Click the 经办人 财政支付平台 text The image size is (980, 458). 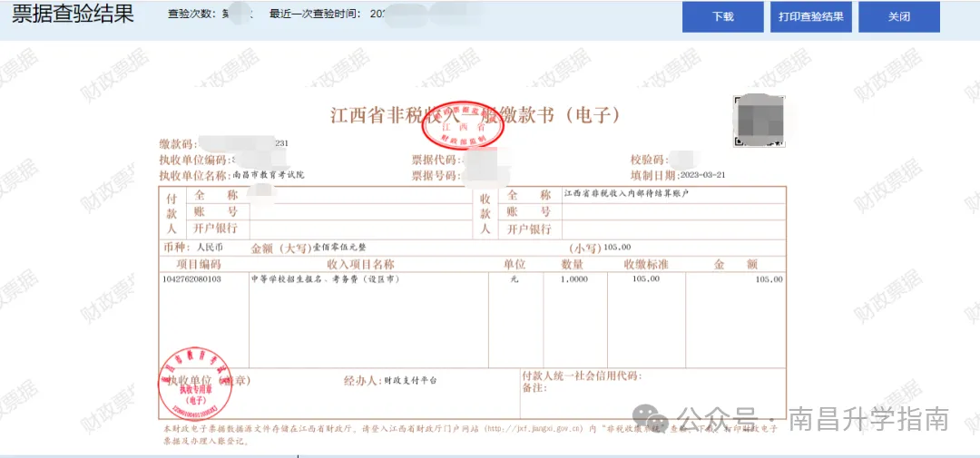(390, 380)
